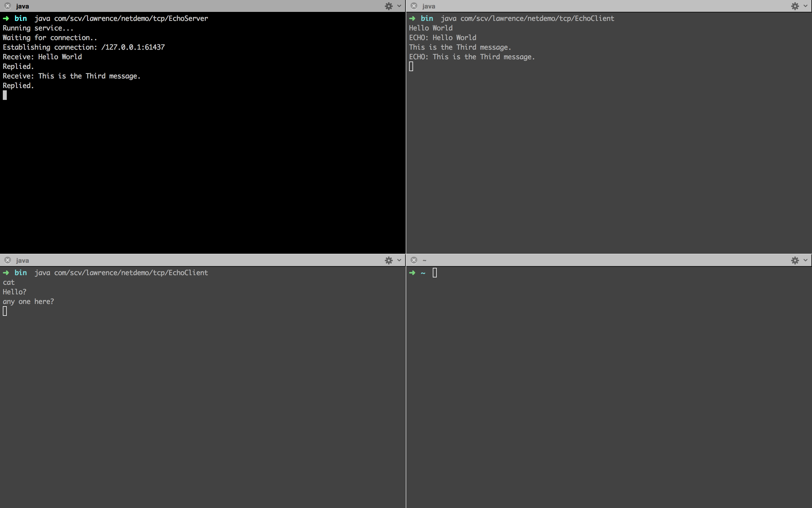Close the home (~) terminal pane
The image size is (812, 508).
pyautogui.click(x=414, y=260)
